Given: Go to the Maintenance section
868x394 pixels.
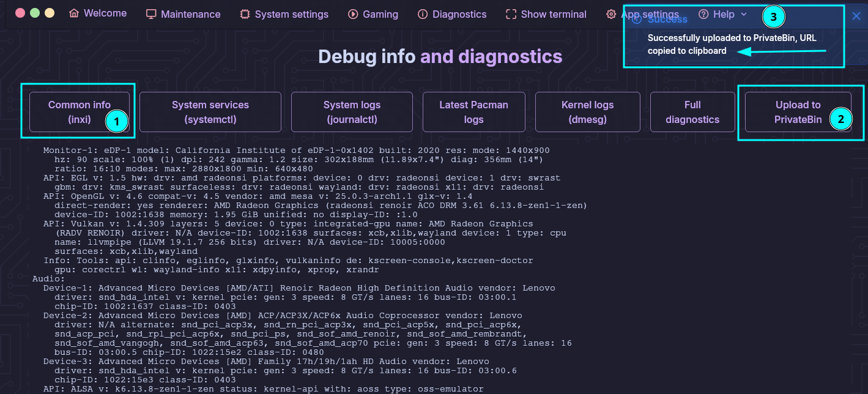Looking at the screenshot, I should 183,14.
